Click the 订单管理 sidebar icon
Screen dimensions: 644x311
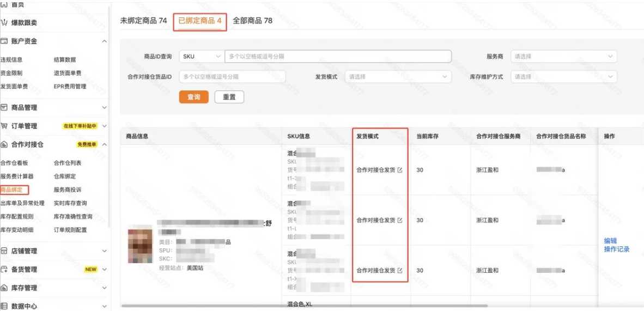click(4, 126)
